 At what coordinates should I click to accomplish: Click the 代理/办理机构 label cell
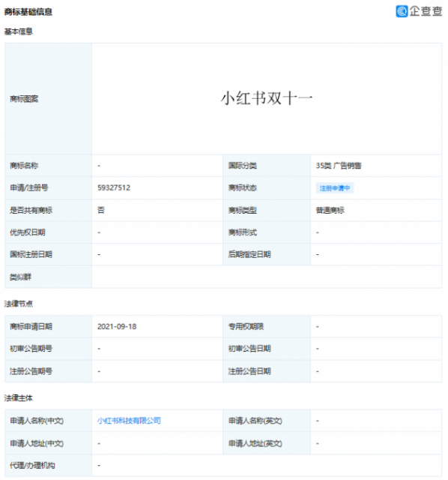pyautogui.click(x=48, y=466)
